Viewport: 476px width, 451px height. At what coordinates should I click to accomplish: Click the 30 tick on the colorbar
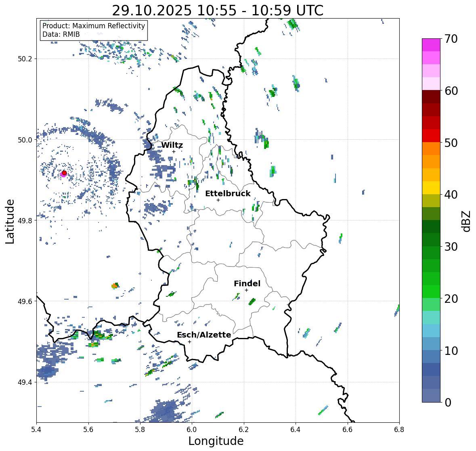451,246
